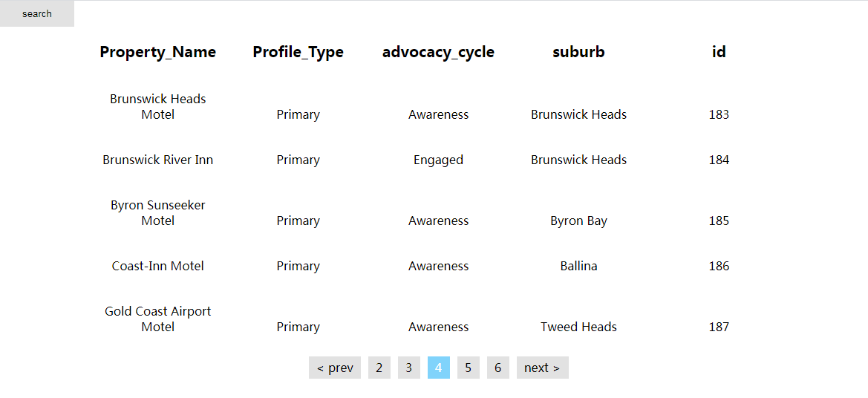Jump to page 3
This screenshot has width=868, height=398.
pyautogui.click(x=409, y=368)
